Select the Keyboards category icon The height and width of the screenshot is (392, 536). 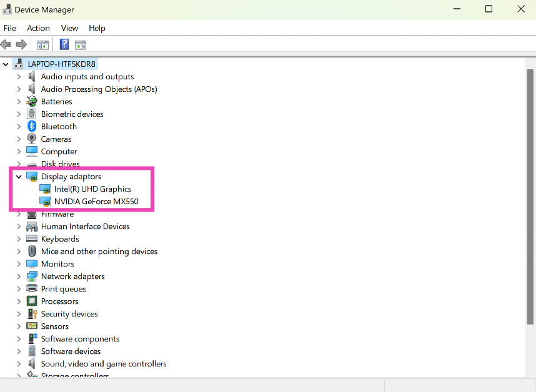[32, 239]
